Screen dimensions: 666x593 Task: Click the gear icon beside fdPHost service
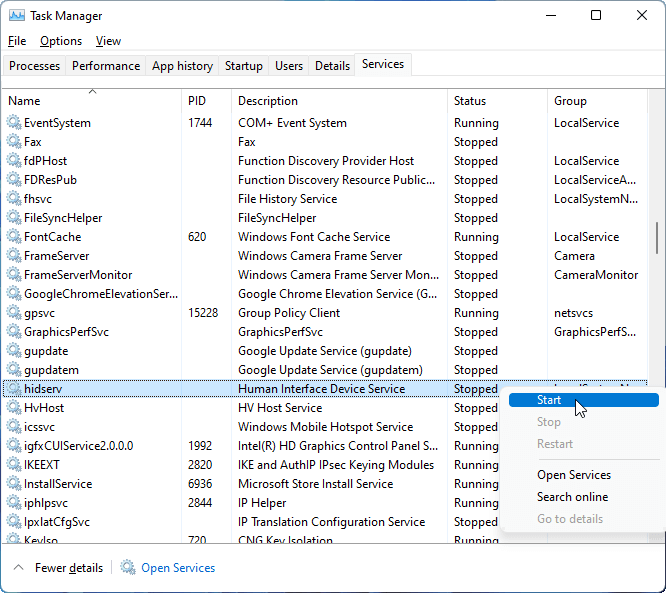[x=14, y=161]
